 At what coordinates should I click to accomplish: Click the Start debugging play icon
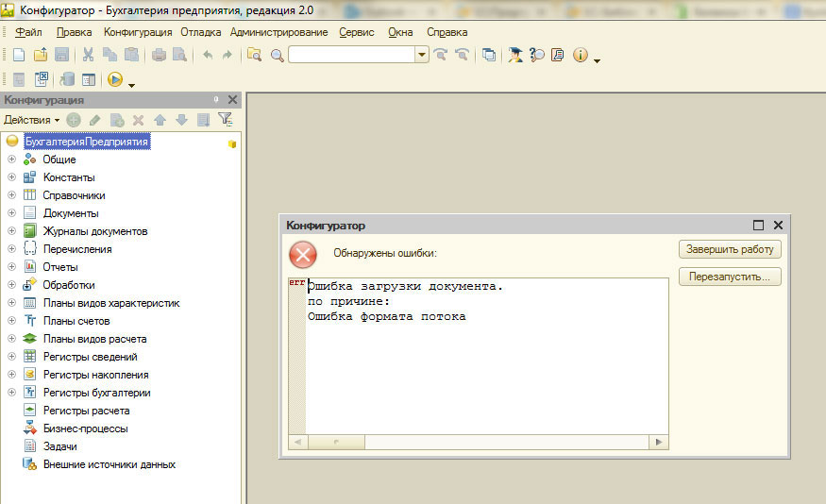click(x=115, y=80)
